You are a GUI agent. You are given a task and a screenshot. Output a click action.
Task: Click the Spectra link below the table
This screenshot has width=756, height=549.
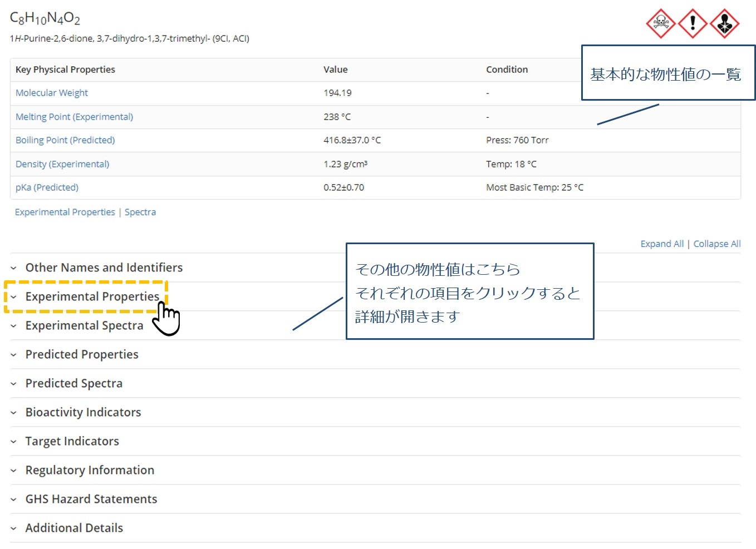point(140,212)
